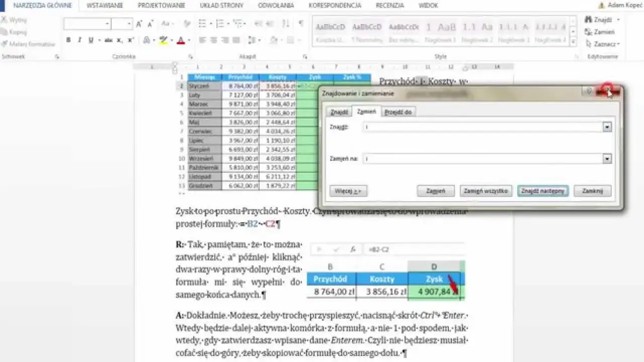Click the red font color icon

pos(181,40)
